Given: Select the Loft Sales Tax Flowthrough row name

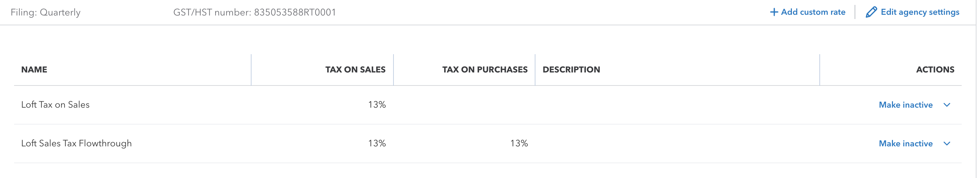Looking at the screenshot, I should (x=76, y=144).
